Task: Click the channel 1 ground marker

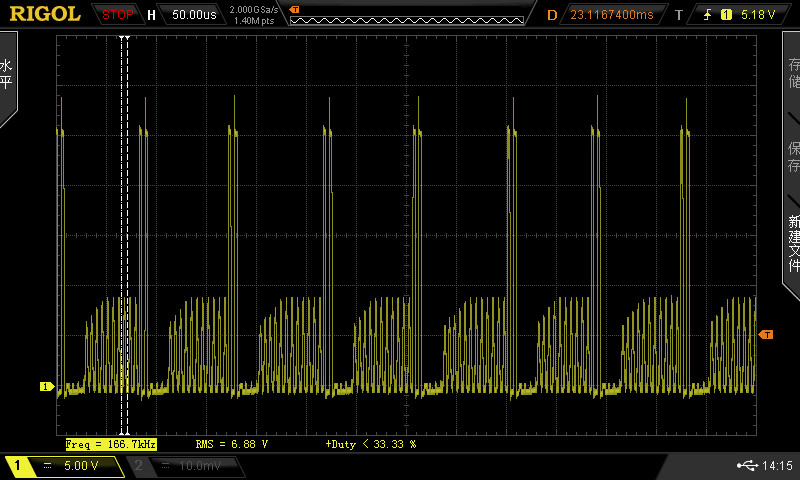Action: (x=45, y=386)
